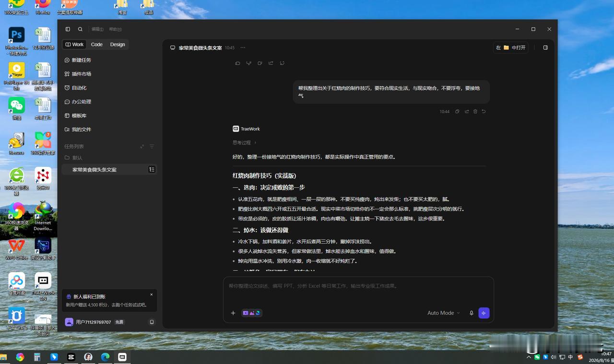
Task: Click the heading 一、选肉：决定成败的第一步
Action: click(x=269, y=187)
